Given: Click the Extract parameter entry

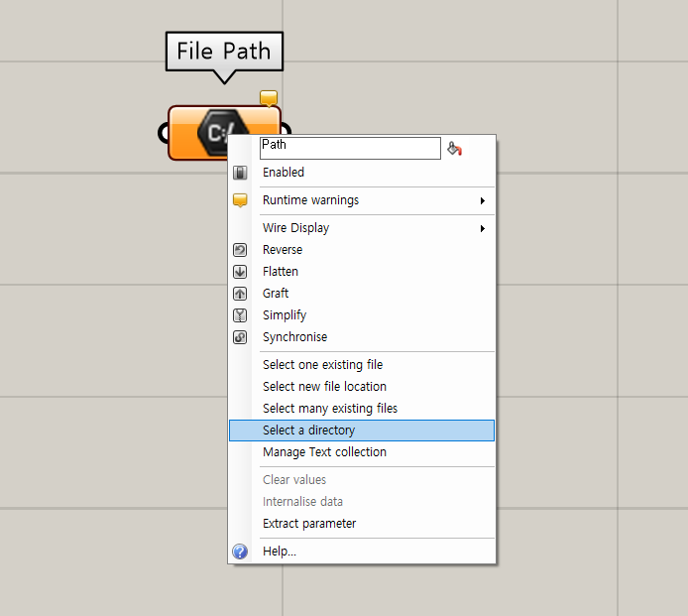Looking at the screenshot, I should 362,524.
